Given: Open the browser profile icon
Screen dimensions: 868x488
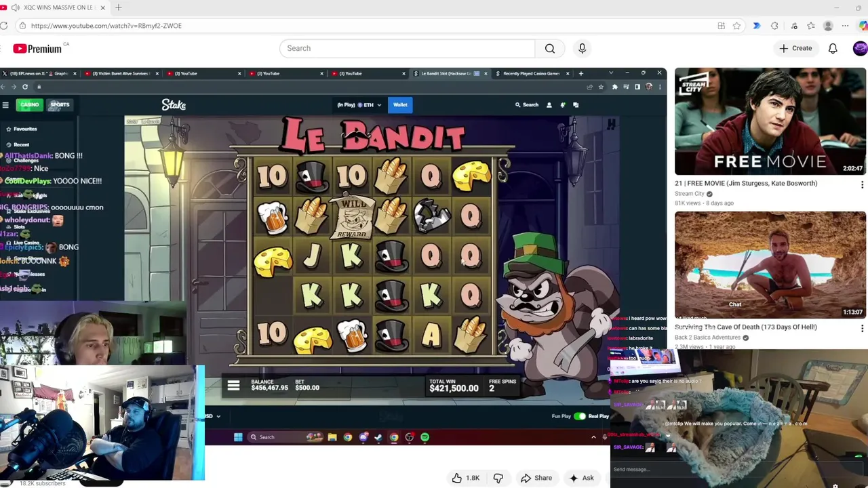Looking at the screenshot, I should (x=828, y=26).
